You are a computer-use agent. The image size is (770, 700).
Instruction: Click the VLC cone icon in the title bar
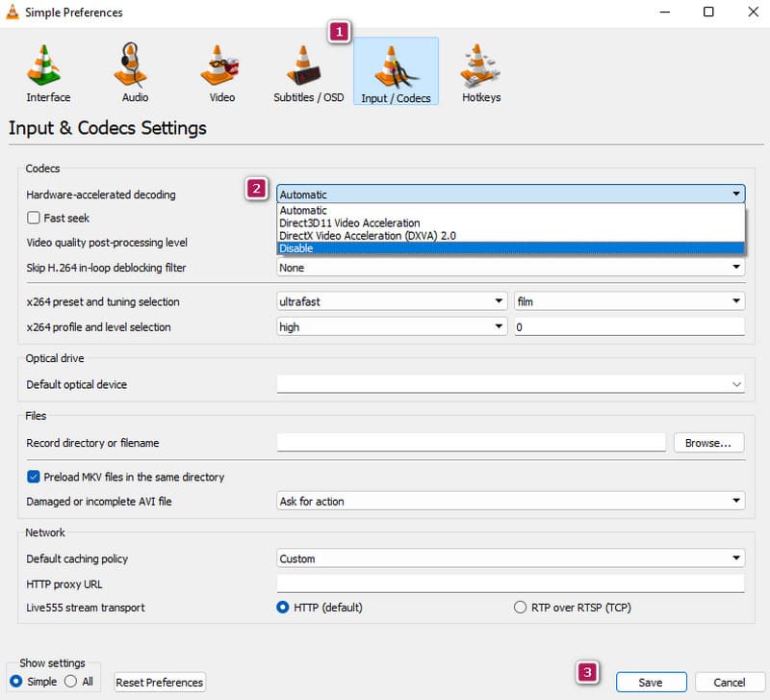[13, 13]
